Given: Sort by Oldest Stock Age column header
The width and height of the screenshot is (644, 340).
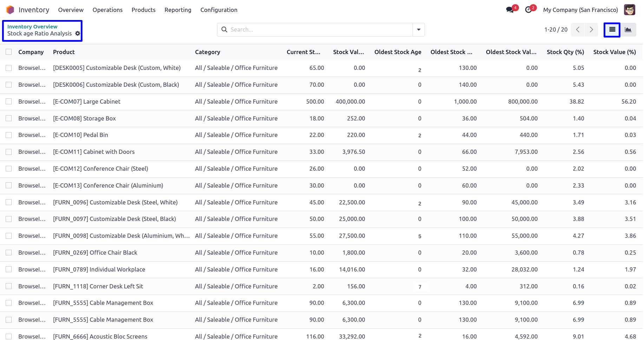Looking at the screenshot, I should 397,52.
